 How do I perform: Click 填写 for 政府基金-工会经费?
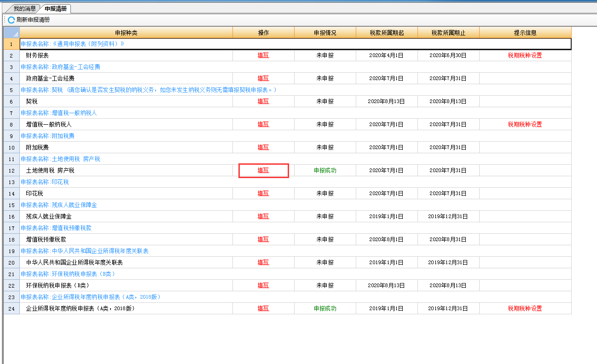click(263, 78)
